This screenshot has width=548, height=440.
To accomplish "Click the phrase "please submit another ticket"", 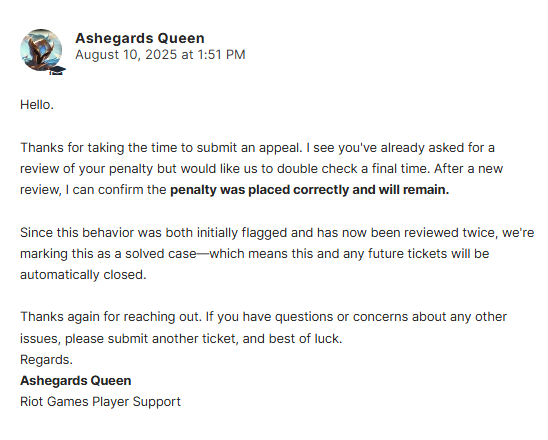I will 150,339.
